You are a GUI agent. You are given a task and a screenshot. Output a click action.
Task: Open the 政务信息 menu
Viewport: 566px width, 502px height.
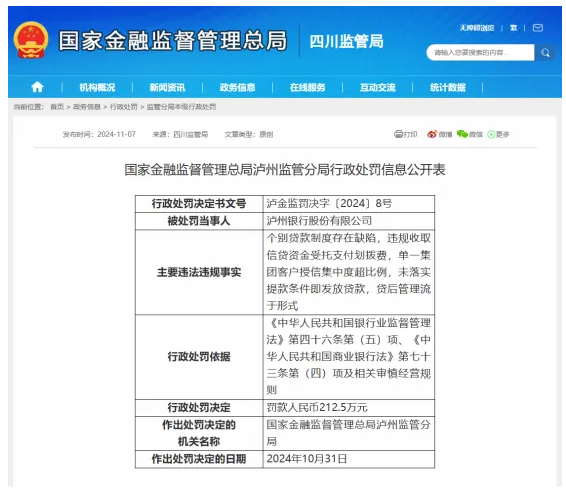(x=237, y=87)
